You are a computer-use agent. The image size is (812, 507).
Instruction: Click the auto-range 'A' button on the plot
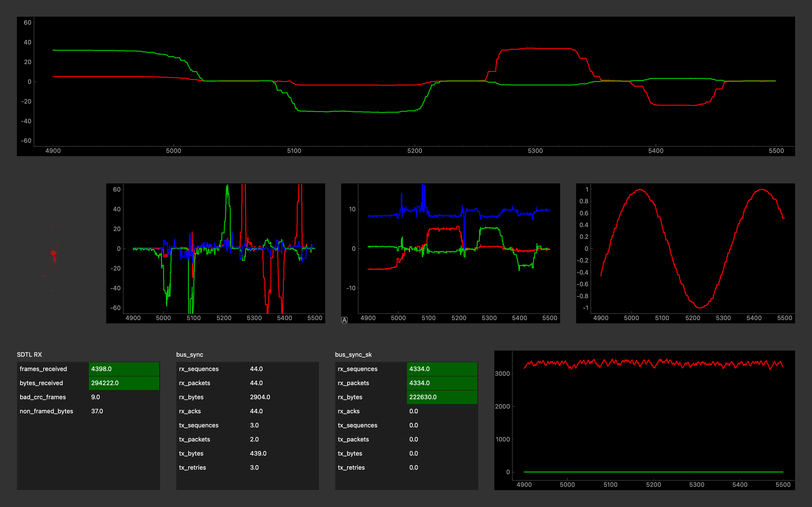(x=344, y=320)
